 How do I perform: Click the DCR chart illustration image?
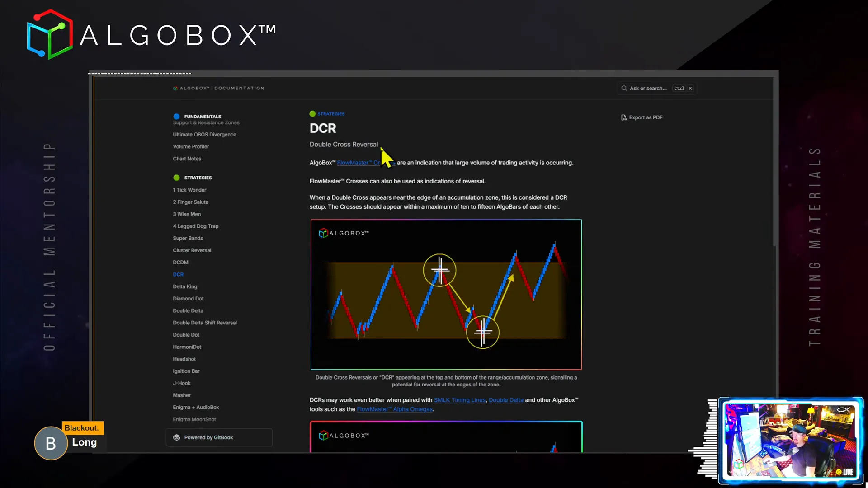click(446, 295)
